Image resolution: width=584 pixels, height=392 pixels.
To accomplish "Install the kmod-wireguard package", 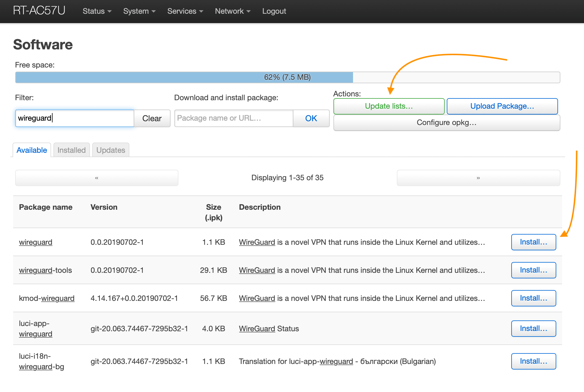I will [533, 298].
